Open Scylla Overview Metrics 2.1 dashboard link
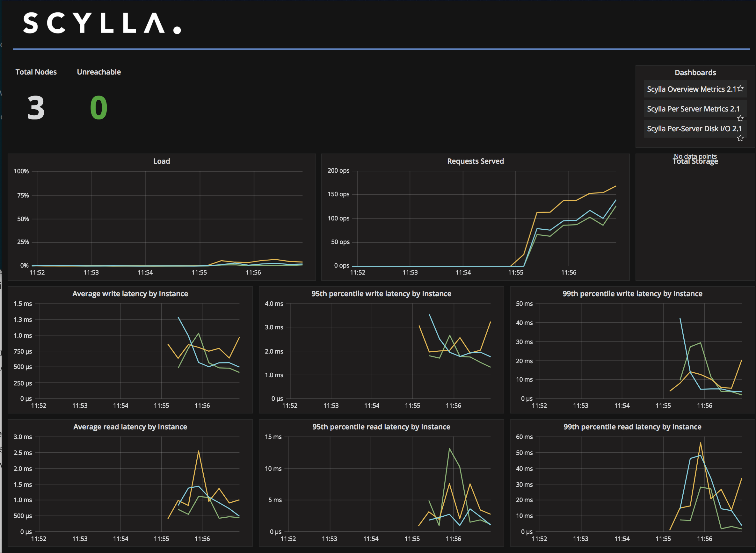Screen dimensions: 756x553 point(691,89)
